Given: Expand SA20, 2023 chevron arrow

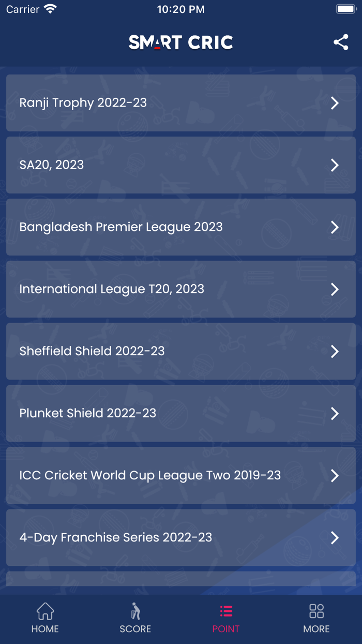Looking at the screenshot, I should (x=335, y=165).
